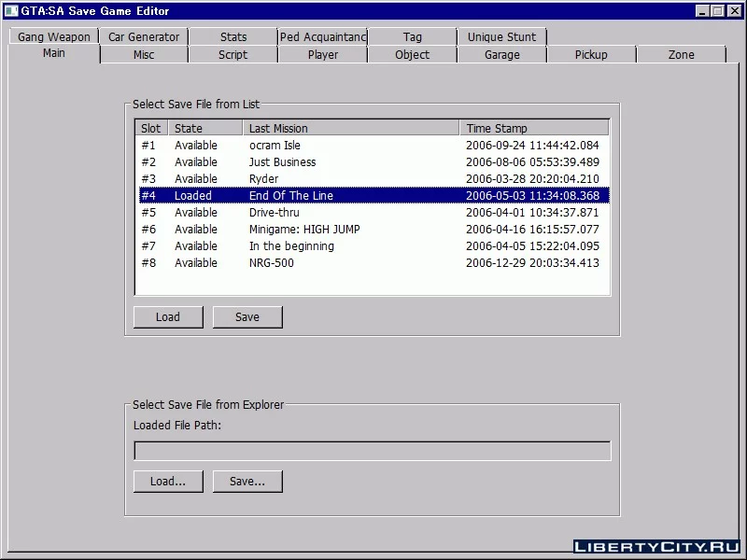The image size is (747, 560).
Task: Click timestamp '2006-04-05 15:22:04.095'
Action: pyautogui.click(x=532, y=246)
